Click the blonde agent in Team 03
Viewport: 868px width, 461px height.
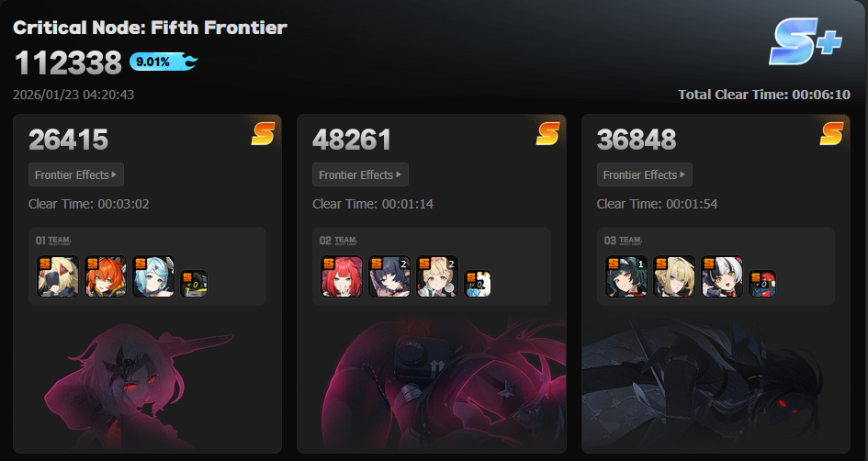click(674, 276)
